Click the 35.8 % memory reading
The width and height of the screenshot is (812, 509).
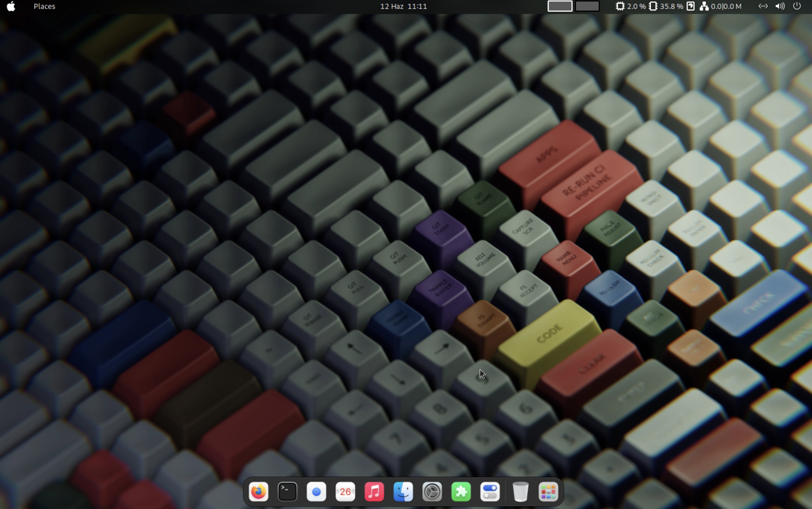[x=671, y=6]
